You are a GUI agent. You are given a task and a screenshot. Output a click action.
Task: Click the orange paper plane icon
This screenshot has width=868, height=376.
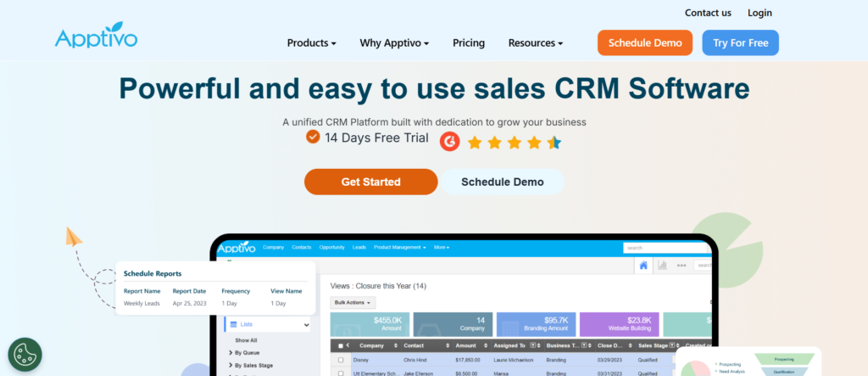pyautogui.click(x=75, y=235)
